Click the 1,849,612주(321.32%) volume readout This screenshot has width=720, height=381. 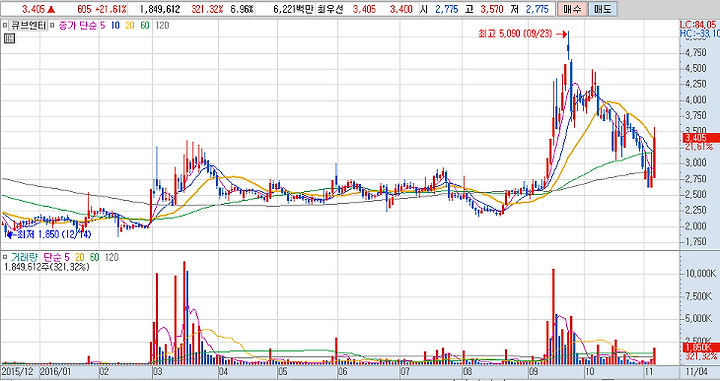(x=46, y=267)
